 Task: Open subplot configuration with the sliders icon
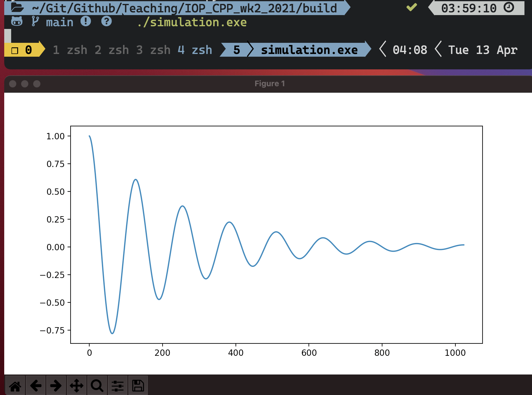(118, 385)
